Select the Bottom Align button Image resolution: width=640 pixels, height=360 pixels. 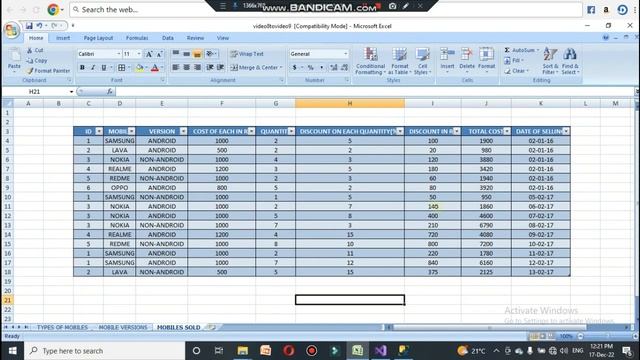click(x=198, y=53)
